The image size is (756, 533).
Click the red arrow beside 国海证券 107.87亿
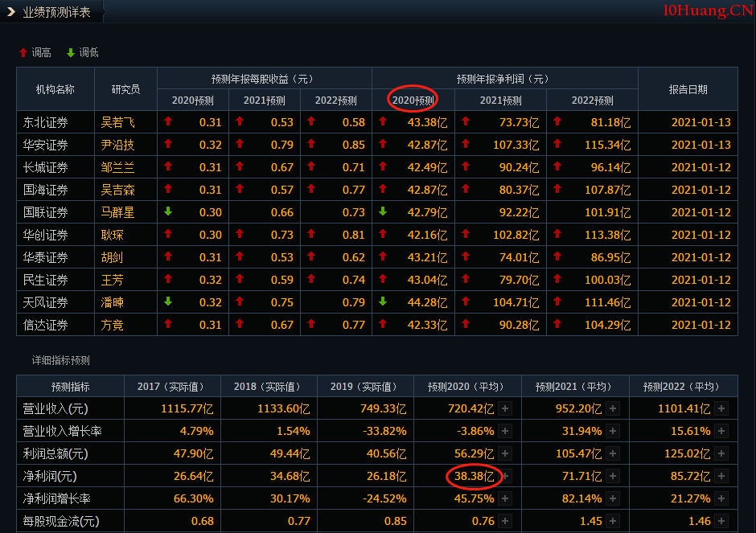557,189
